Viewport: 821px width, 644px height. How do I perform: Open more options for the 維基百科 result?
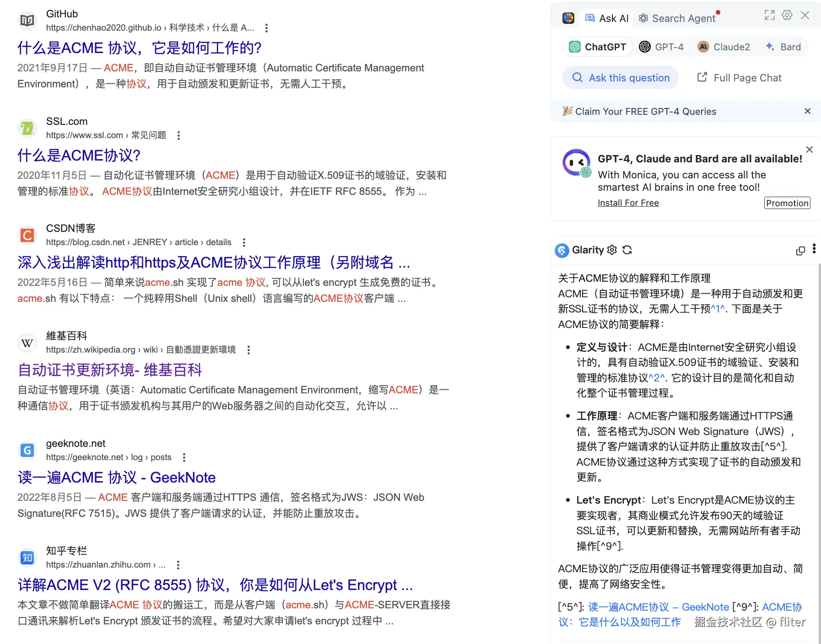coord(248,350)
